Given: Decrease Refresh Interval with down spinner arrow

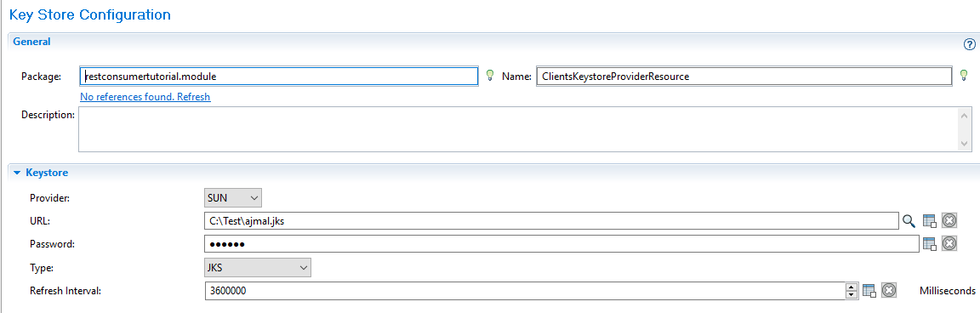Looking at the screenshot, I should click(x=851, y=295).
